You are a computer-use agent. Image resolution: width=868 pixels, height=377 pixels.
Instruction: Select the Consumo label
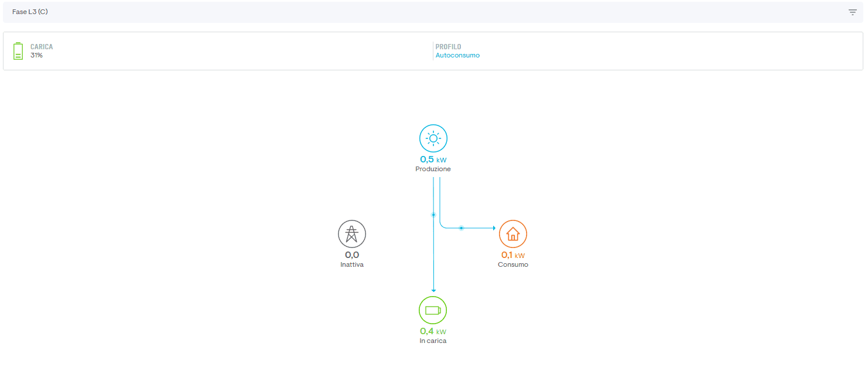[513, 264]
